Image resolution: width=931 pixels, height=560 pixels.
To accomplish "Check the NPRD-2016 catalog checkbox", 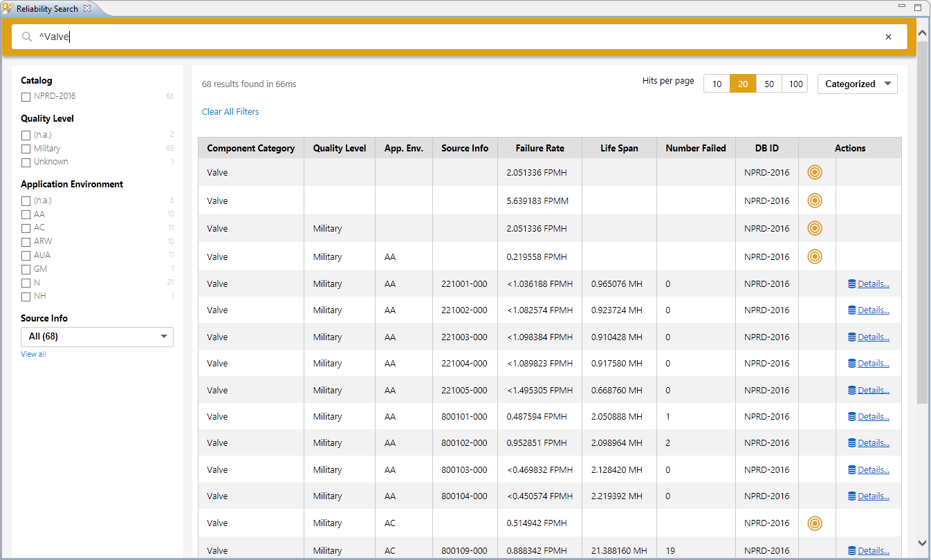I will coord(26,97).
